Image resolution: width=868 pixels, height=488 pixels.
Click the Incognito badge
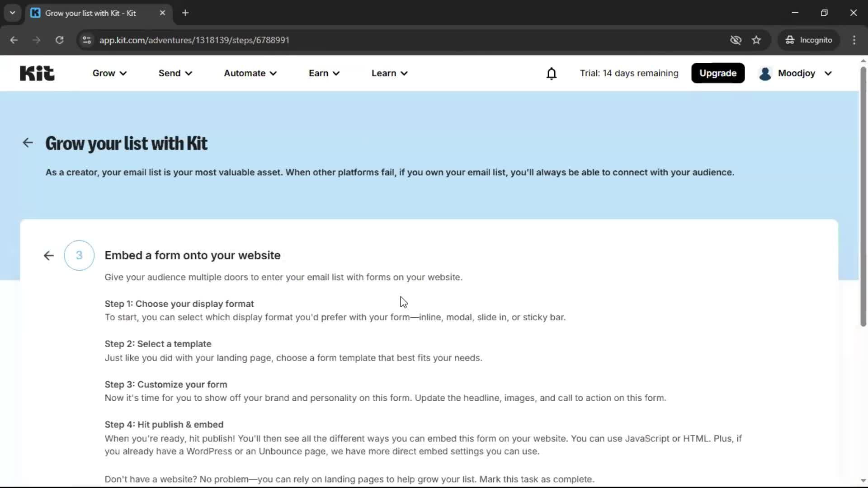(x=809, y=40)
